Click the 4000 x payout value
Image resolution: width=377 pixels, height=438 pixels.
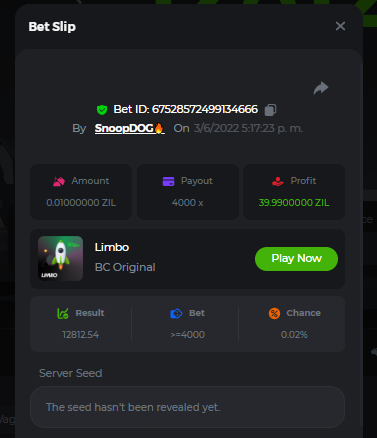point(188,203)
